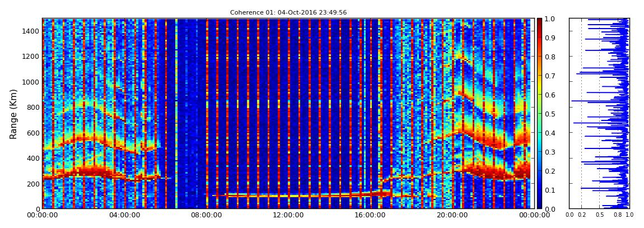Click the plot title 'Coherence 01: 04-Oct-2016 23:49:56'
This screenshot has height=228, width=644.
(x=288, y=12)
